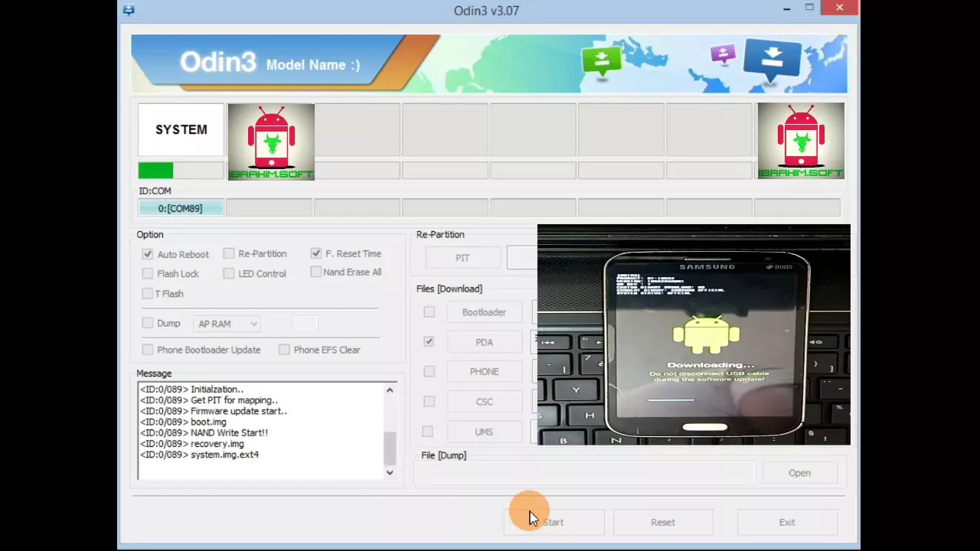
Task: Click the CSC file button
Action: [484, 402]
